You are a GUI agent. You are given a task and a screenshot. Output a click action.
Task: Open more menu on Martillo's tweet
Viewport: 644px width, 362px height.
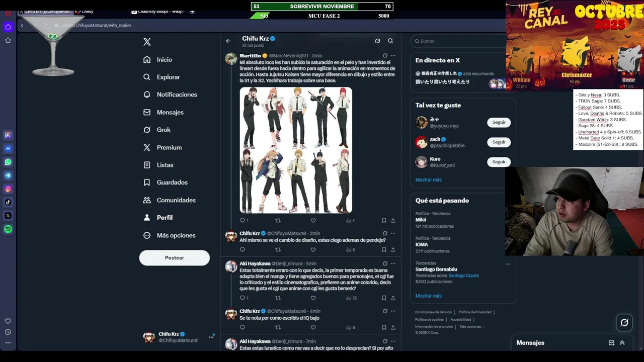click(x=393, y=55)
